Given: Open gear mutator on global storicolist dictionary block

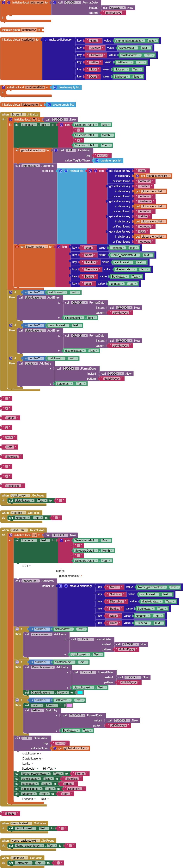Looking at the screenshot, I should coord(46,40).
